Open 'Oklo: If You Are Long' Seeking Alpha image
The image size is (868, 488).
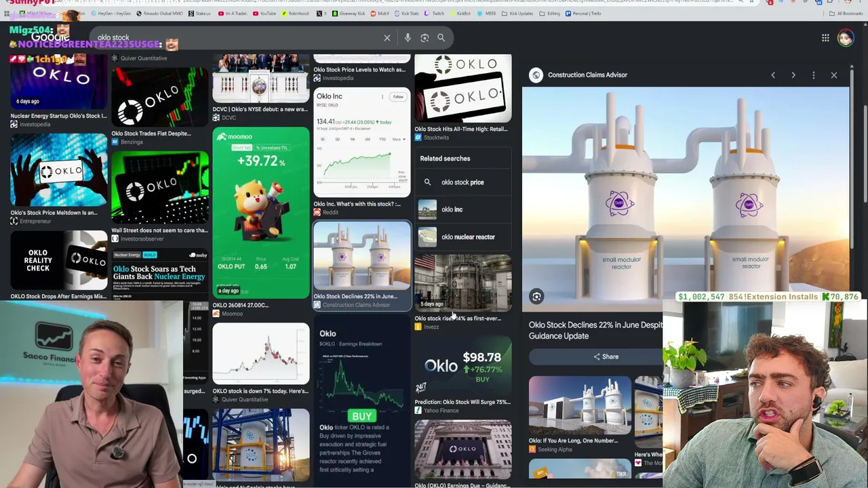click(x=580, y=405)
